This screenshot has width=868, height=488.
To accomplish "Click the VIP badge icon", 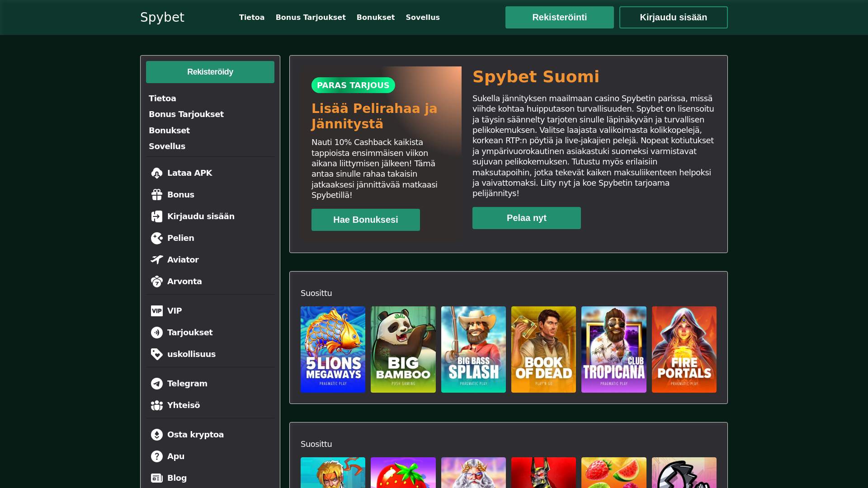I will (x=157, y=311).
